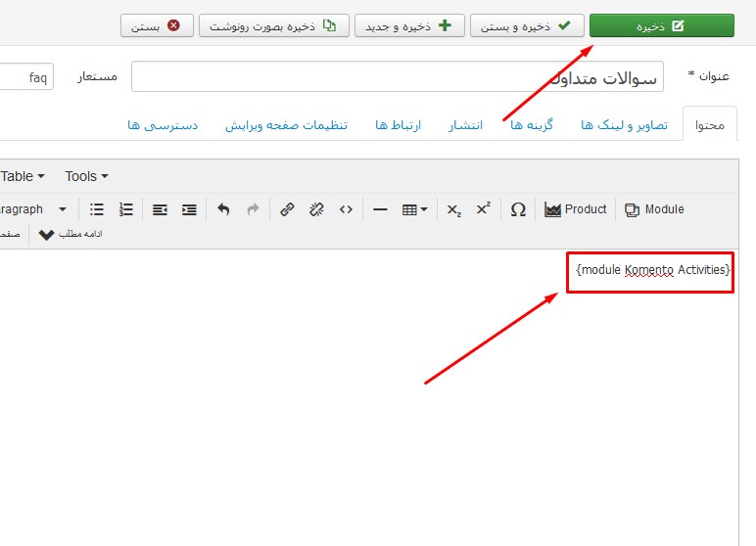
Task: Switch to the محتوا content tab
Action: pyautogui.click(x=710, y=125)
